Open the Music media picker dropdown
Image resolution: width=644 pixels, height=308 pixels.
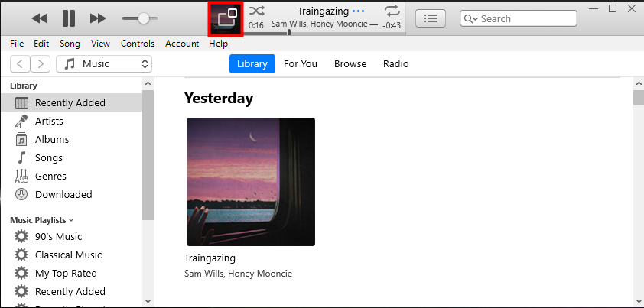(104, 64)
